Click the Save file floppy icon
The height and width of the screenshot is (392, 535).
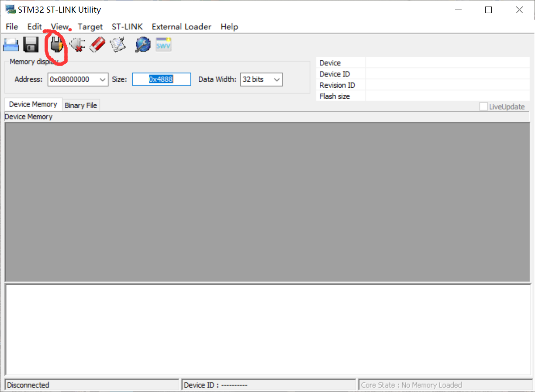(x=31, y=45)
